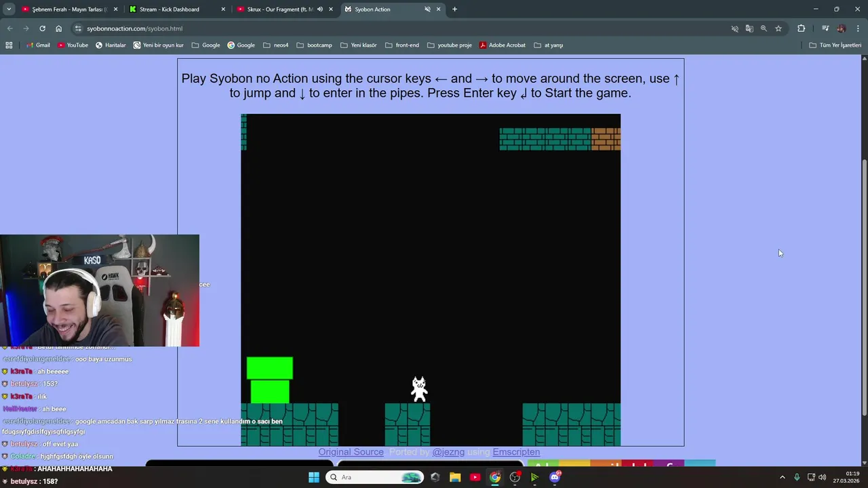
Task: Unmute the Syobon Action tab
Action: [x=427, y=9]
